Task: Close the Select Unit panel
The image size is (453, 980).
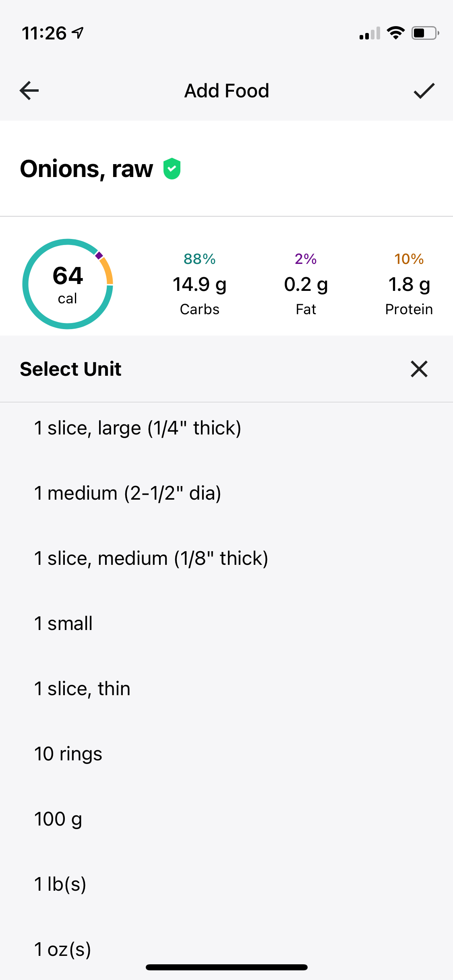Action: coord(419,369)
